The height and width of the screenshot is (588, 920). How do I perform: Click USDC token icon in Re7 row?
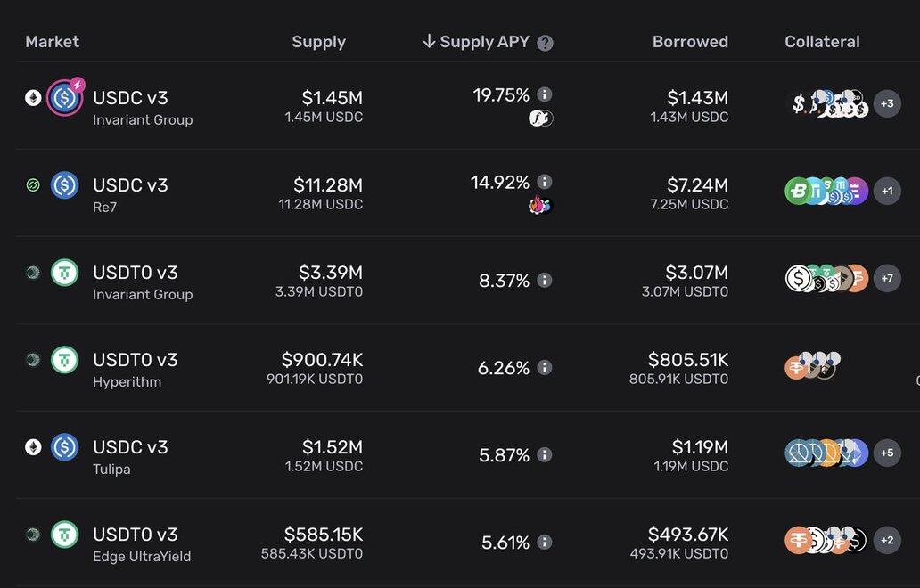64,185
